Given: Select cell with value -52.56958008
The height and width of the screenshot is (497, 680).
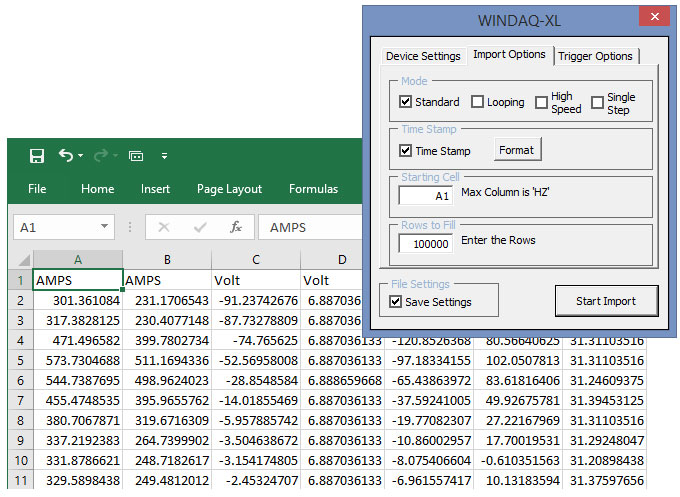Looking at the screenshot, I should (x=256, y=360).
